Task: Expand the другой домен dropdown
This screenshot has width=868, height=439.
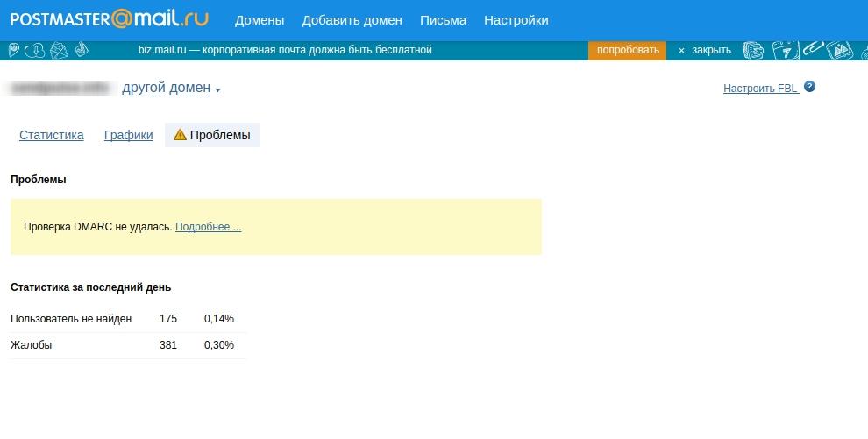Action: [x=166, y=88]
